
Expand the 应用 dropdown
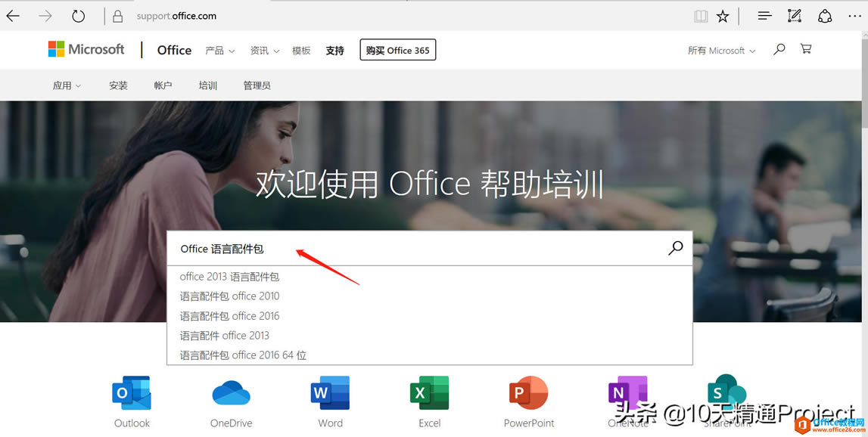[x=67, y=85]
